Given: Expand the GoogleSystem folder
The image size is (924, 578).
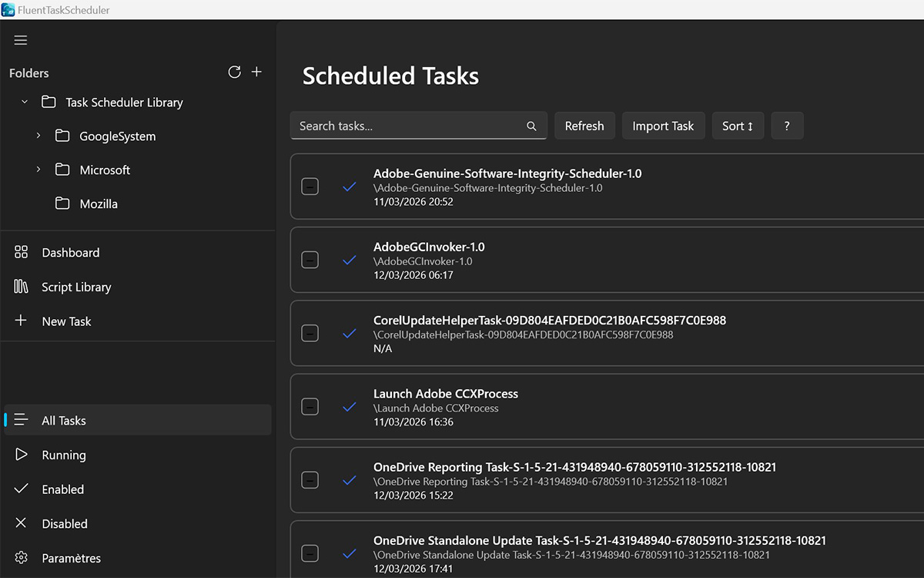Looking at the screenshot, I should tap(38, 136).
